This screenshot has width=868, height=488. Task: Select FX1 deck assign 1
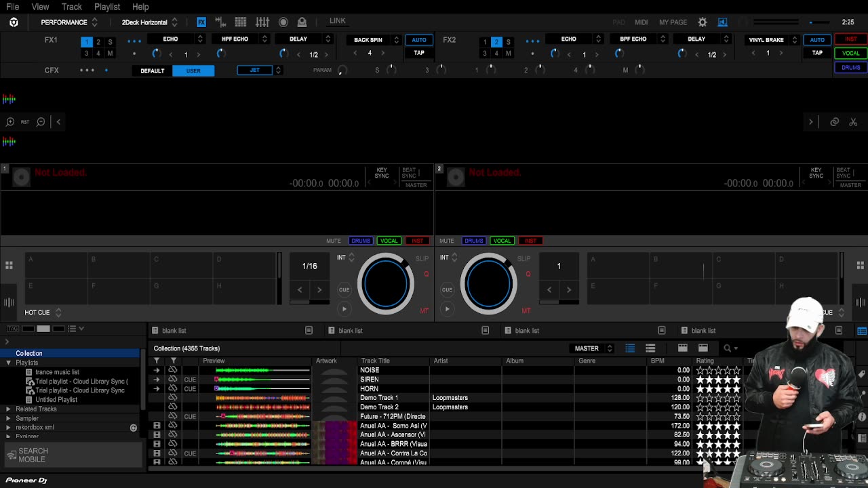click(86, 42)
